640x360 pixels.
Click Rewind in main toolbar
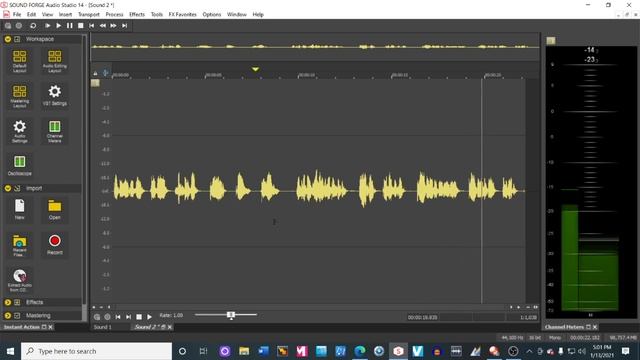(x=102, y=25)
